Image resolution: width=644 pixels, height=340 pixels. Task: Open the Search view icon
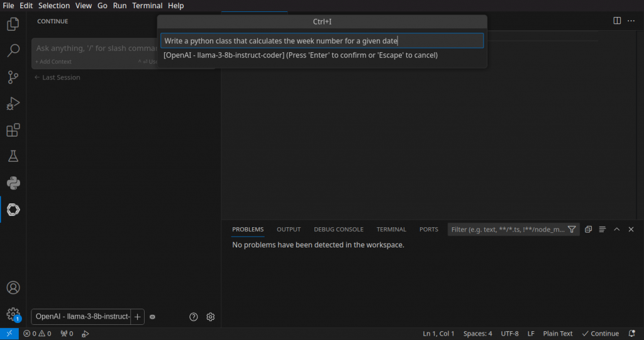[x=13, y=51]
